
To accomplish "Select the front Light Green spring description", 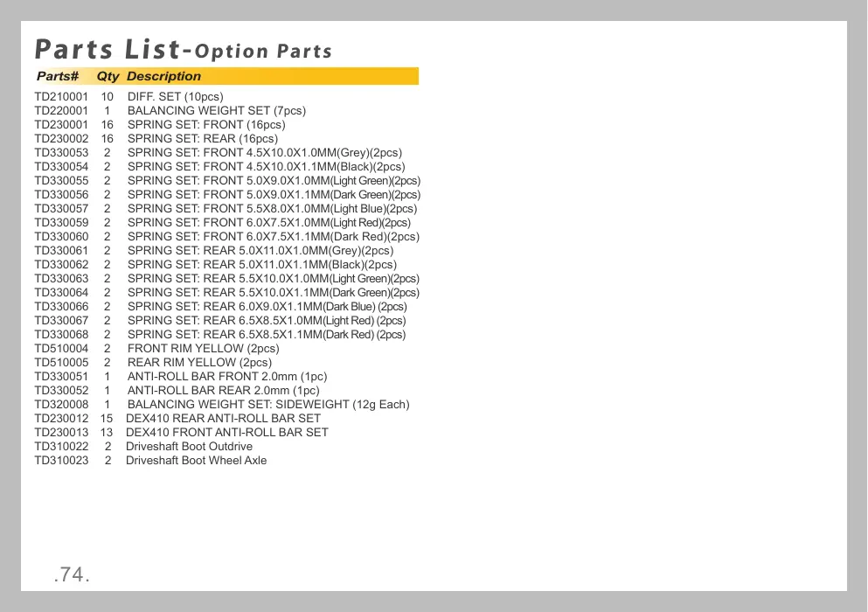I will (x=274, y=181).
